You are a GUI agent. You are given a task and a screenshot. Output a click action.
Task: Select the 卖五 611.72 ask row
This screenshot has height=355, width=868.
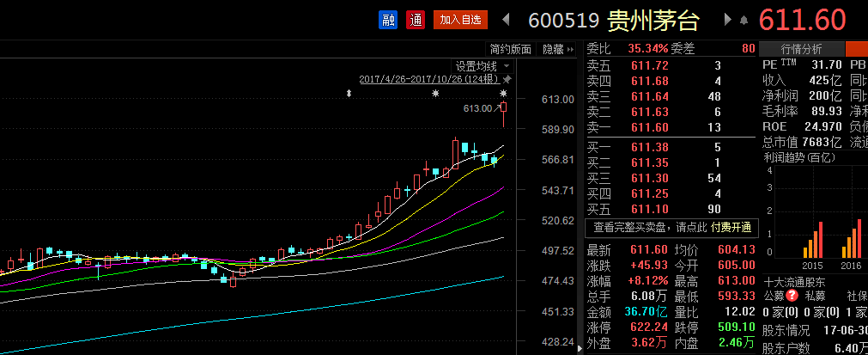coord(671,66)
